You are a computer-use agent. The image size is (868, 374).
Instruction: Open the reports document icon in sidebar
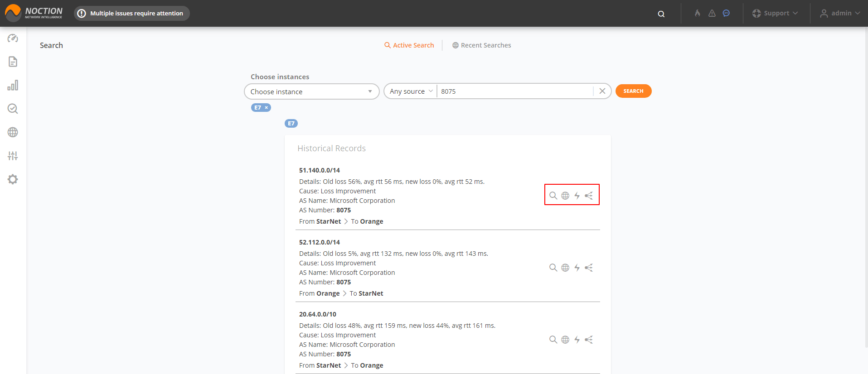[13, 62]
